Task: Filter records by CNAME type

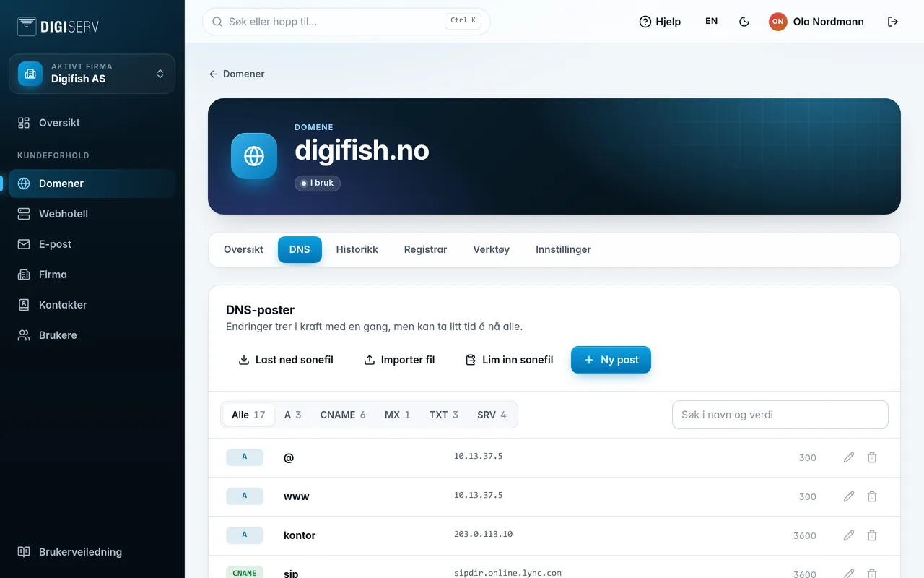Action: (x=343, y=415)
